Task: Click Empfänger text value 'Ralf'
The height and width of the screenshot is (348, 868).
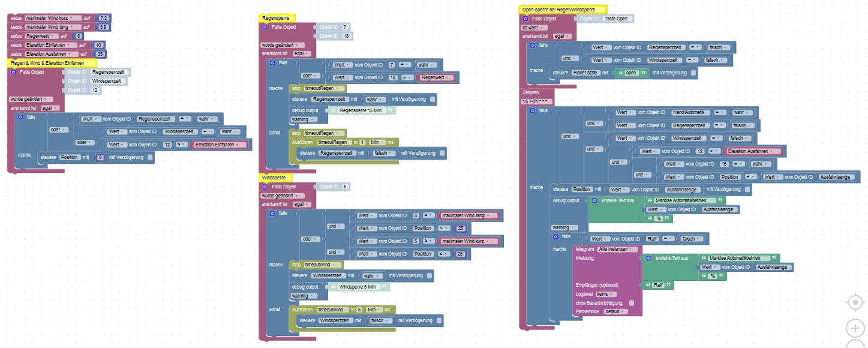Action: coord(658,285)
